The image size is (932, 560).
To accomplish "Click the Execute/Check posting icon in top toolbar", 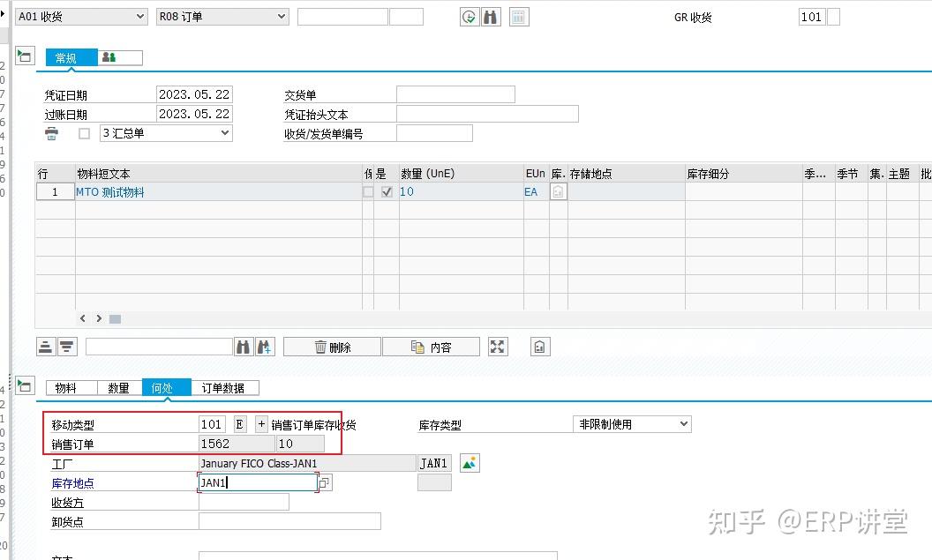I will click(469, 16).
